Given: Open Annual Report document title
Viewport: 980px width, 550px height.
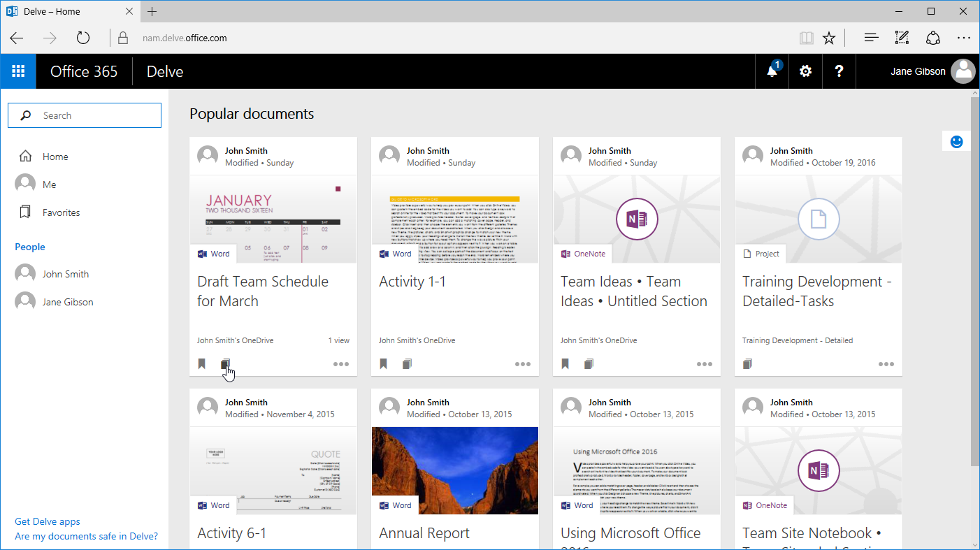Looking at the screenshot, I should pos(425,533).
